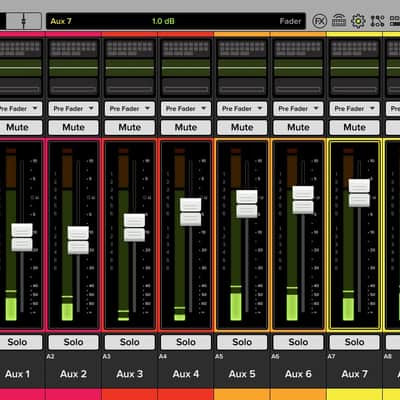Solo the Aux 4 channel
The image size is (400, 400).
click(186, 342)
